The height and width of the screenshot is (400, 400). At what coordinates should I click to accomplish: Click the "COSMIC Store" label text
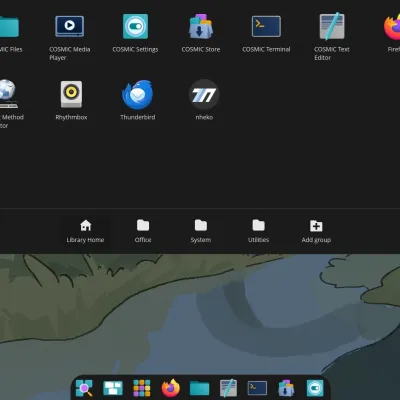(x=201, y=49)
